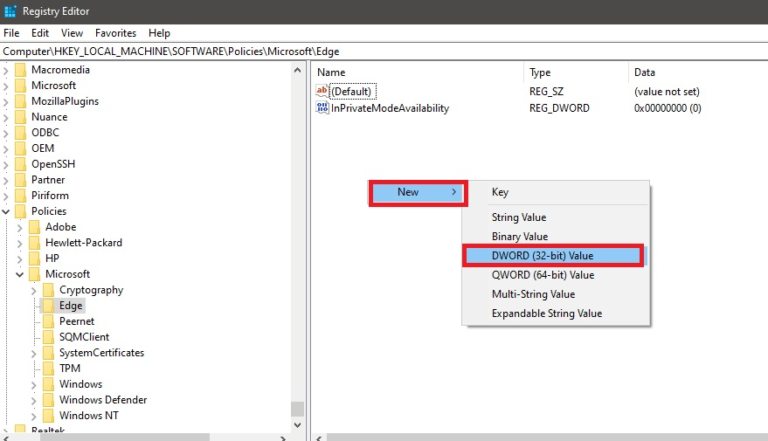Select the InPrivateModeAvailability value name
The width and height of the screenshot is (768, 441).
tap(390, 108)
